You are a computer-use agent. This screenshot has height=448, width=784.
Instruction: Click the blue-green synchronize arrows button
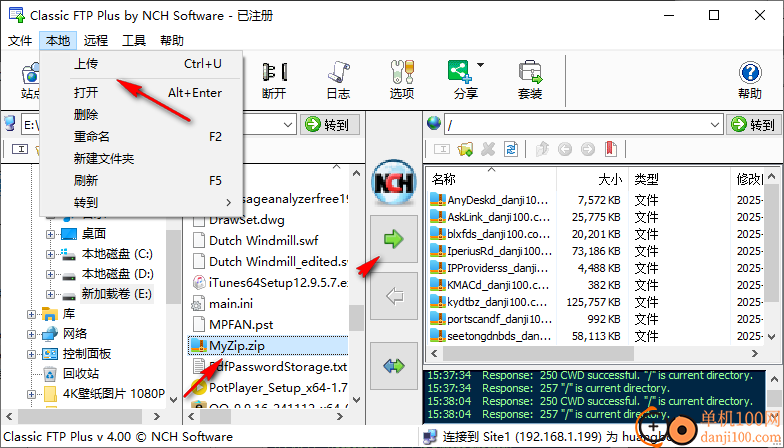(x=394, y=366)
